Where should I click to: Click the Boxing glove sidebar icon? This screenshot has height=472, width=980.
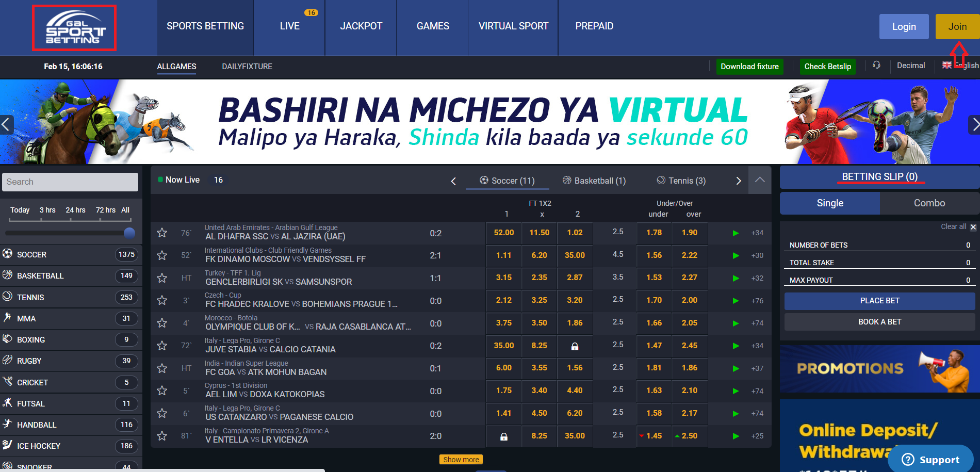pyautogui.click(x=8, y=338)
